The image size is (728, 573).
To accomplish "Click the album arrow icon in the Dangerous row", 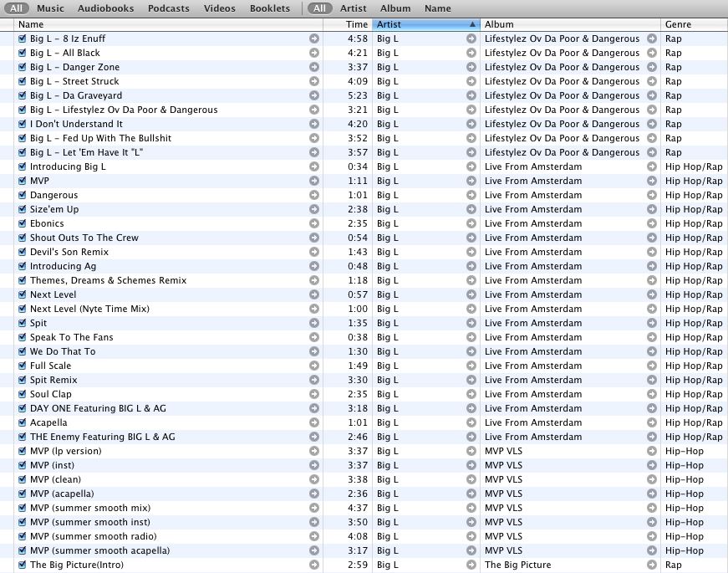I will (652, 195).
